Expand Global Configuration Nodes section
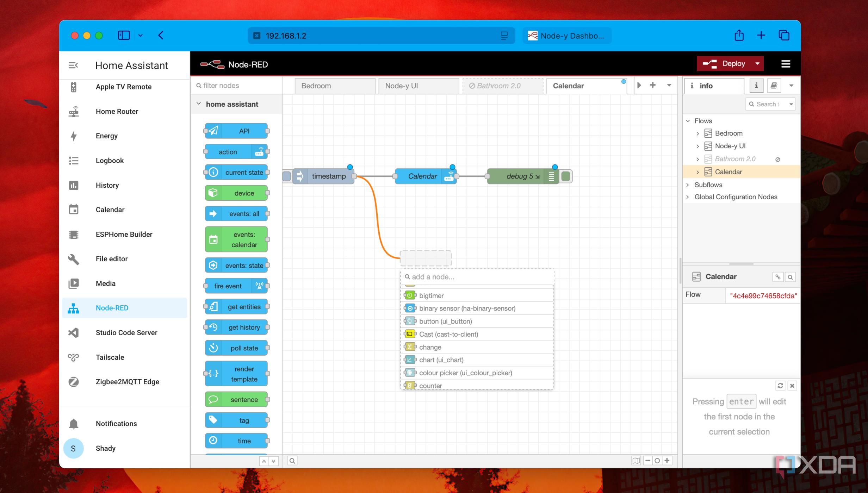The height and width of the screenshot is (493, 868). (x=688, y=197)
